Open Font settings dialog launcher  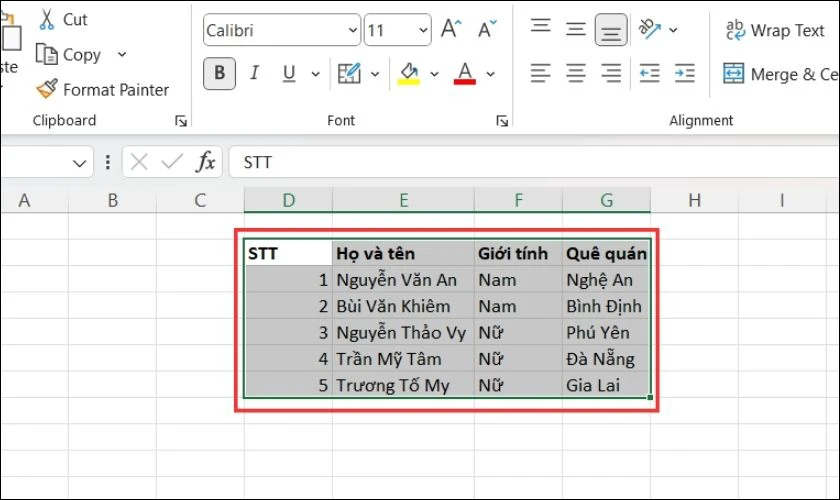[502, 121]
